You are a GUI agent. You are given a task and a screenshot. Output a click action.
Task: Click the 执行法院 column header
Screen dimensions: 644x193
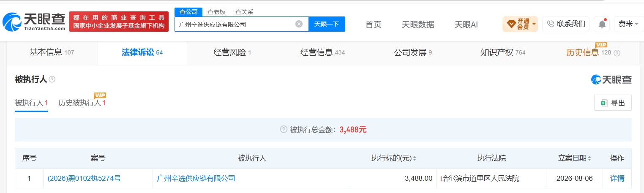click(x=491, y=158)
